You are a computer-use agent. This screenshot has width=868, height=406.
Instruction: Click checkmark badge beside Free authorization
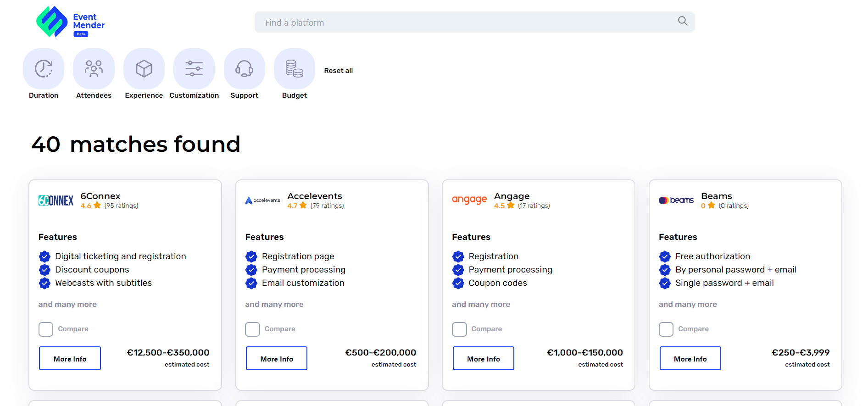click(665, 256)
